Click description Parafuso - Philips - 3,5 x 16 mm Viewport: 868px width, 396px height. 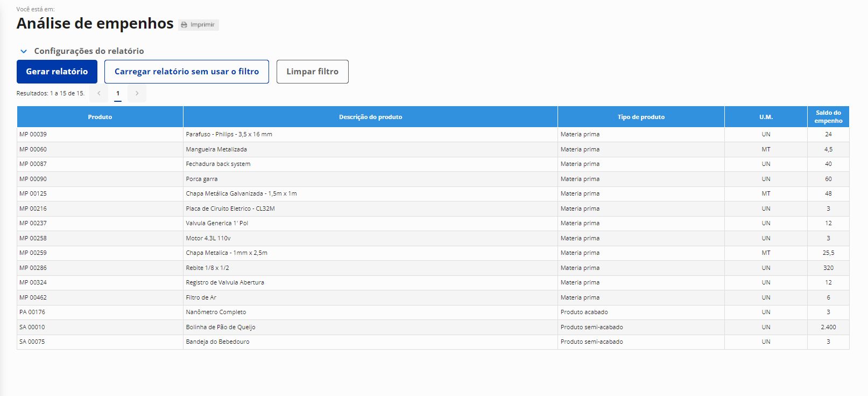click(229, 134)
